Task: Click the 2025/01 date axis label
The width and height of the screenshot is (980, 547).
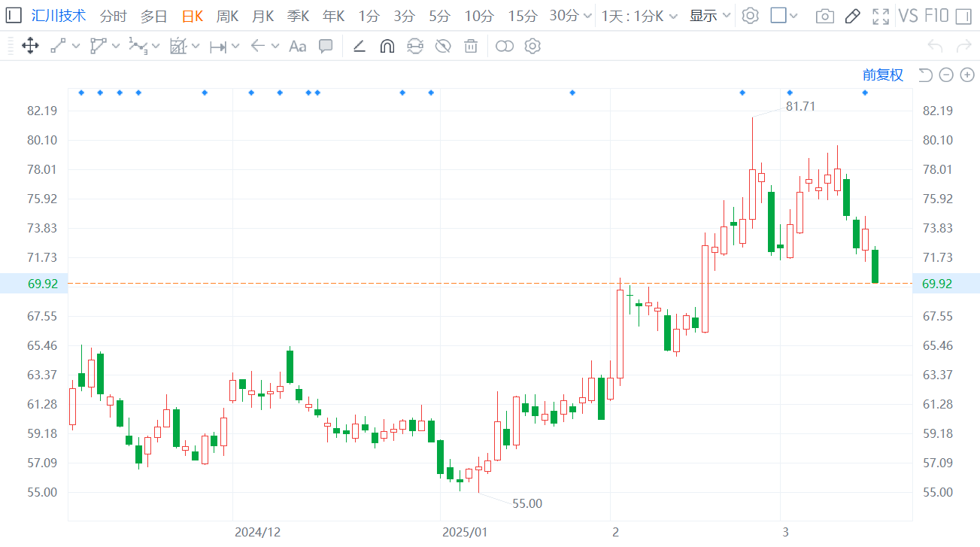Action: 465,532
